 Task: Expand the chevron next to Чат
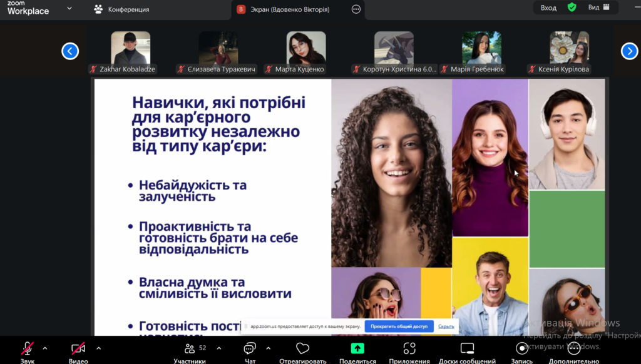tap(269, 348)
